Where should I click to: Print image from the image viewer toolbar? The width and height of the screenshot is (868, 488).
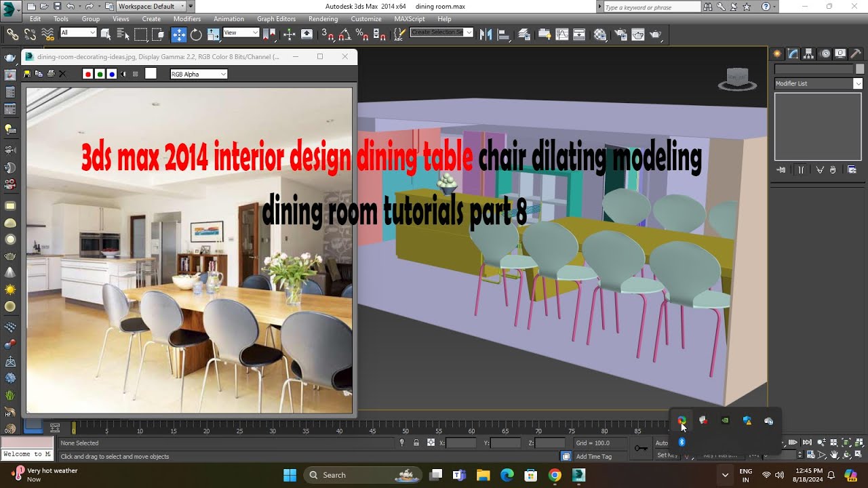point(51,74)
